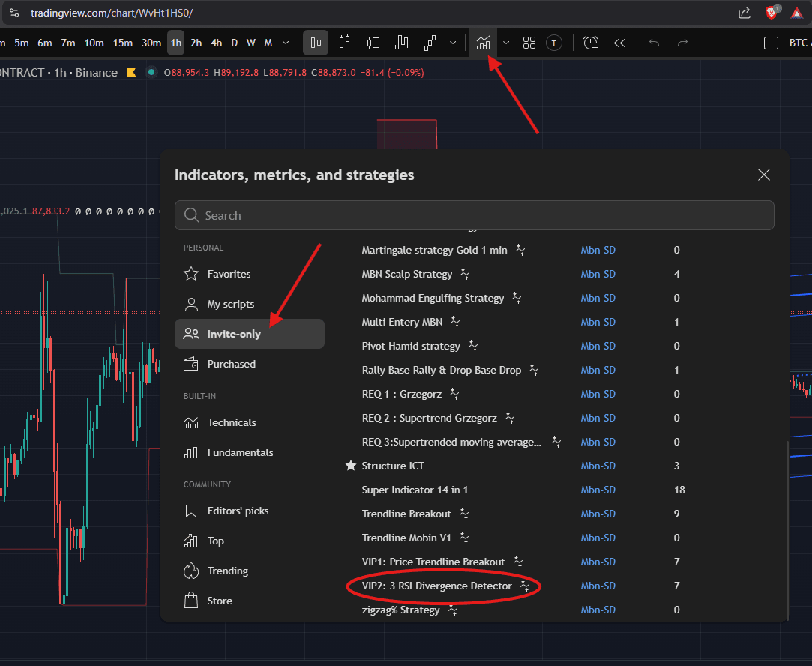Select the 1h timeframe button
The width and height of the screenshot is (812, 666).
tap(176, 43)
